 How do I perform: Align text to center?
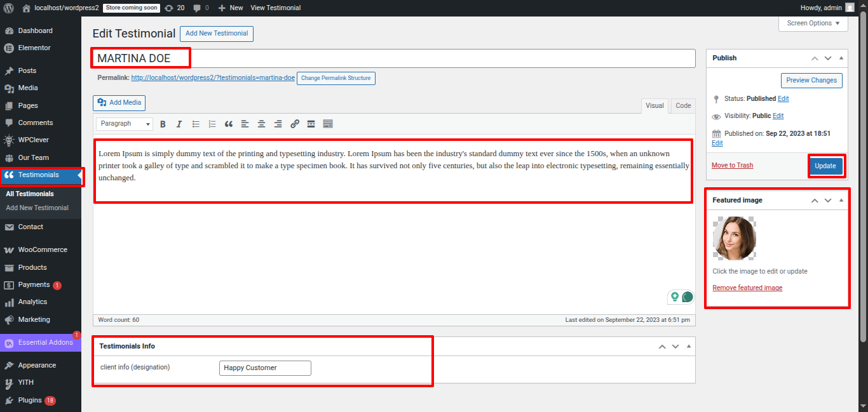click(261, 124)
